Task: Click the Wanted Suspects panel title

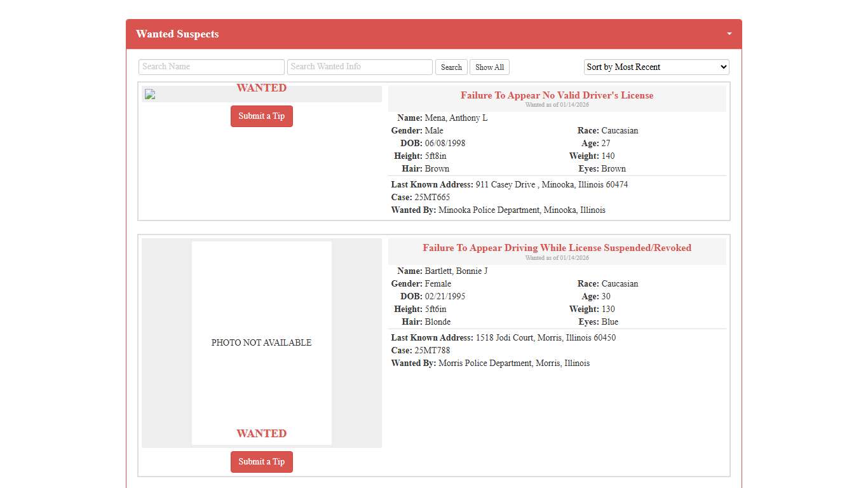Action: click(177, 34)
